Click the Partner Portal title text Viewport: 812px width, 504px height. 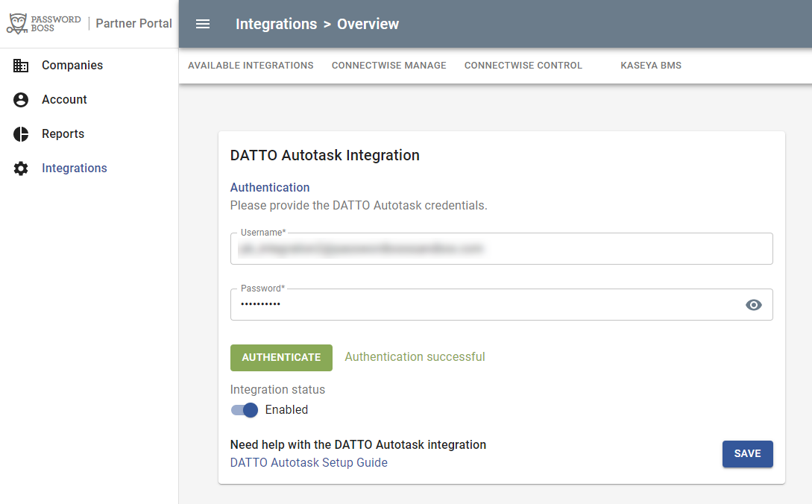click(x=133, y=23)
